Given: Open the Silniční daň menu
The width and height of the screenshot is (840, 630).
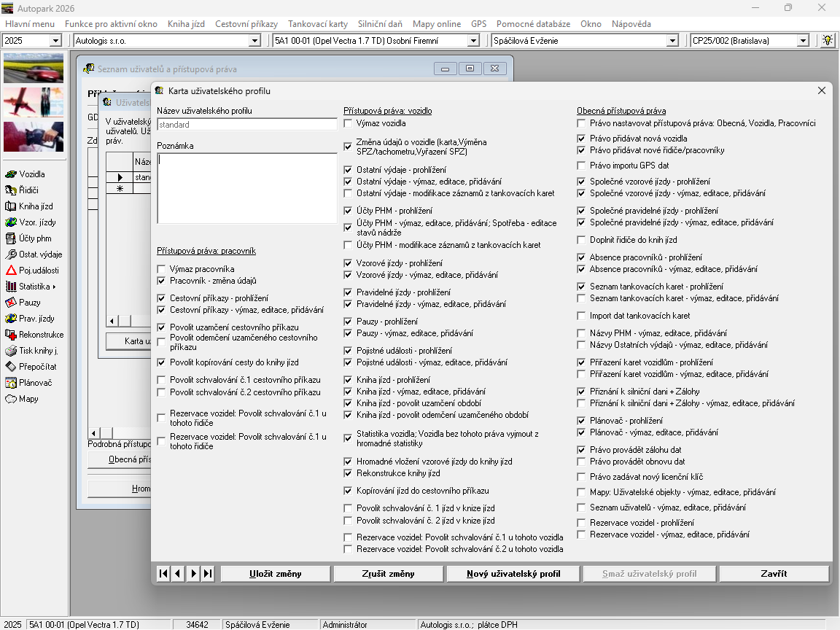Looking at the screenshot, I should [x=380, y=24].
